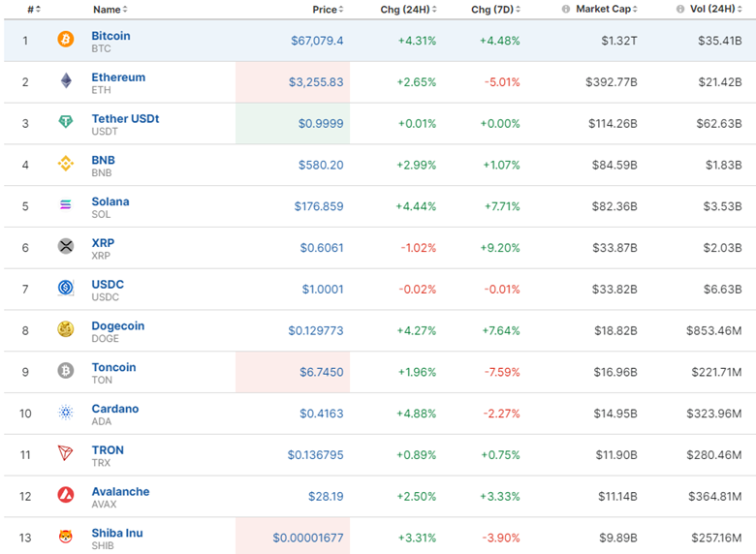The width and height of the screenshot is (756, 554).
Task: Open the Cardano page link
Action: [x=115, y=409]
